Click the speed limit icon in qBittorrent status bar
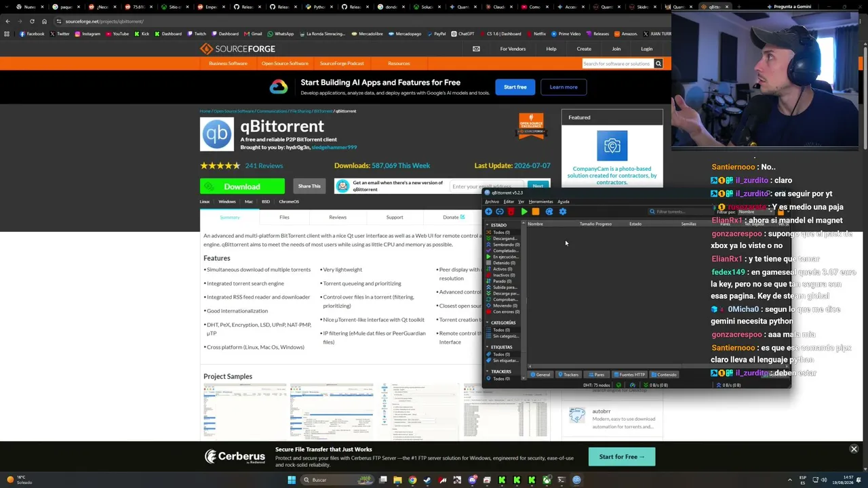The width and height of the screenshot is (868, 488). point(633,385)
